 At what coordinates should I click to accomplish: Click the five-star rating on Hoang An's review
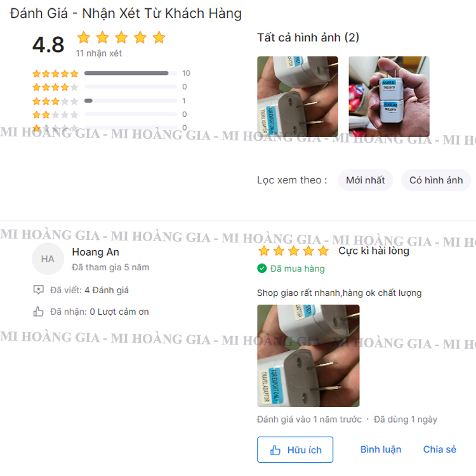click(293, 251)
